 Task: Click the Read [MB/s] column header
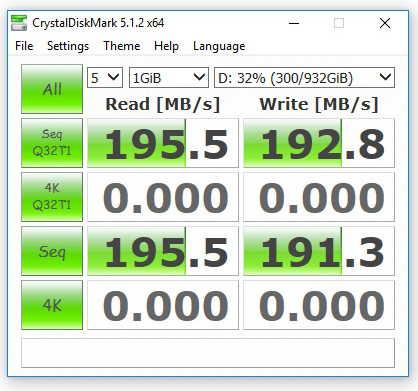(163, 104)
